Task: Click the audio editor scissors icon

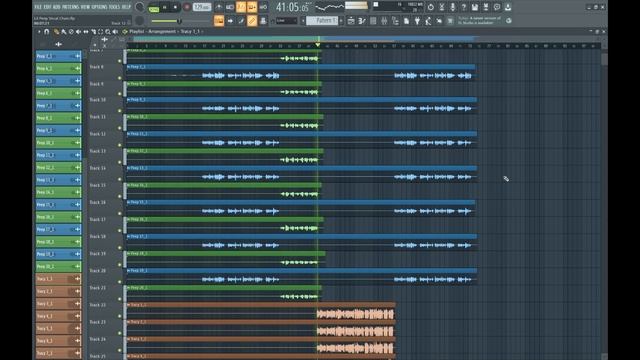Action: click(442, 7)
